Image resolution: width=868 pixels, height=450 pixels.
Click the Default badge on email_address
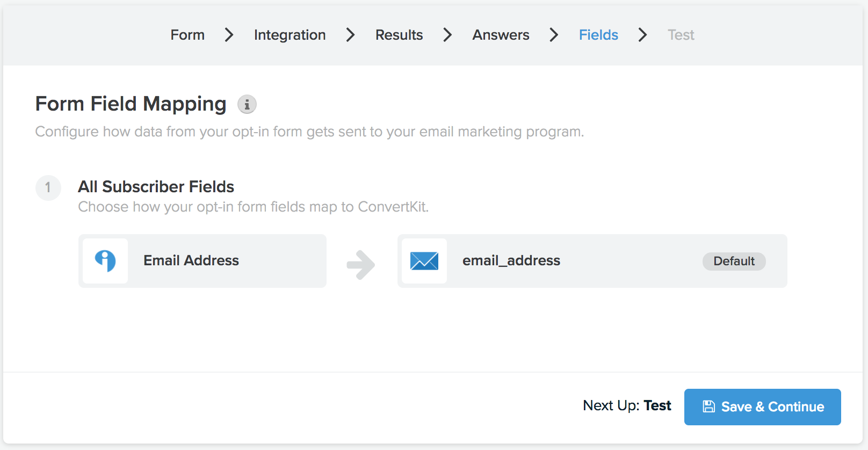[734, 262]
